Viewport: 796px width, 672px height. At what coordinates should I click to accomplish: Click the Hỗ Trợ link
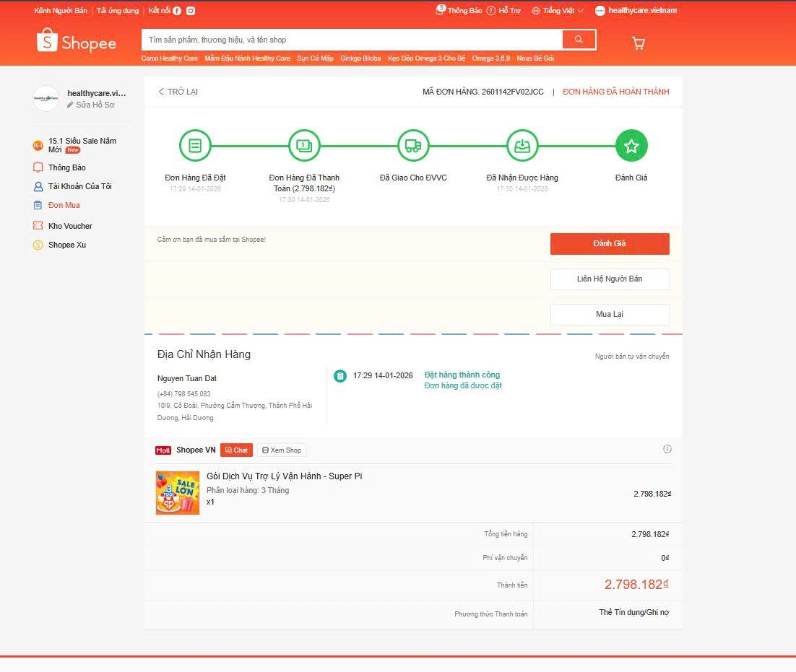tap(509, 11)
